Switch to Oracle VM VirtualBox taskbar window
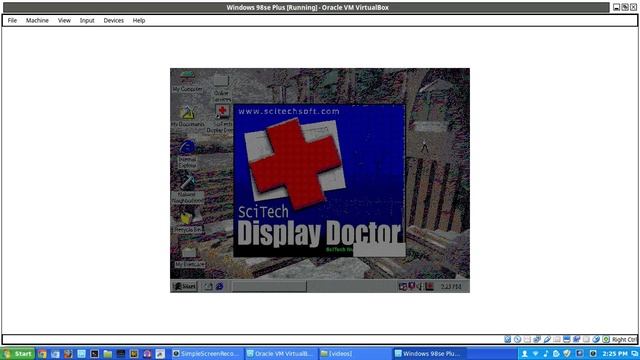 click(281, 353)
